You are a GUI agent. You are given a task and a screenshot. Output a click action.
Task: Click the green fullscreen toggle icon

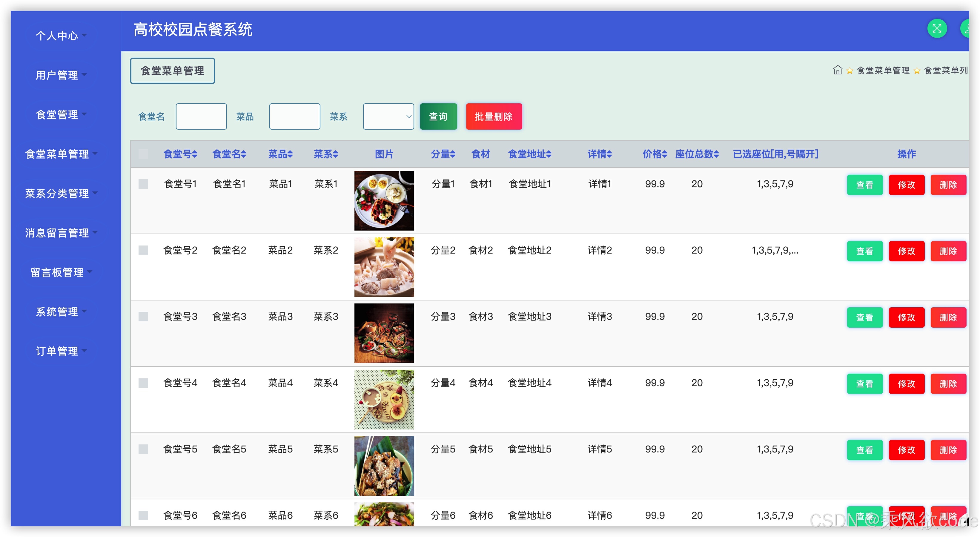pos(937,29)
